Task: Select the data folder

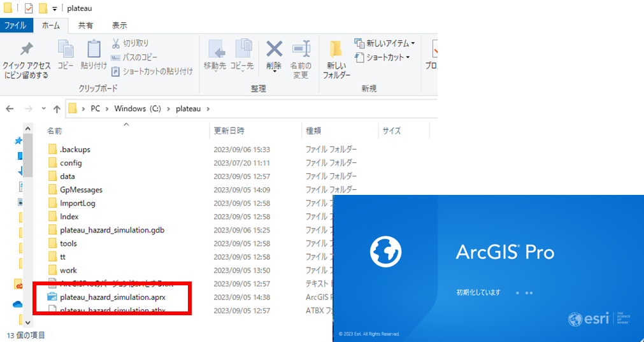Action: point(68,176)
